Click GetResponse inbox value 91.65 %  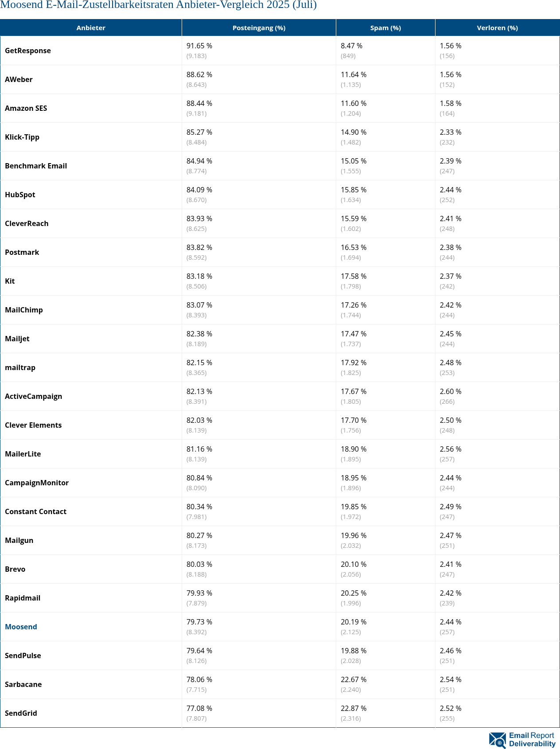pos(199,46)
